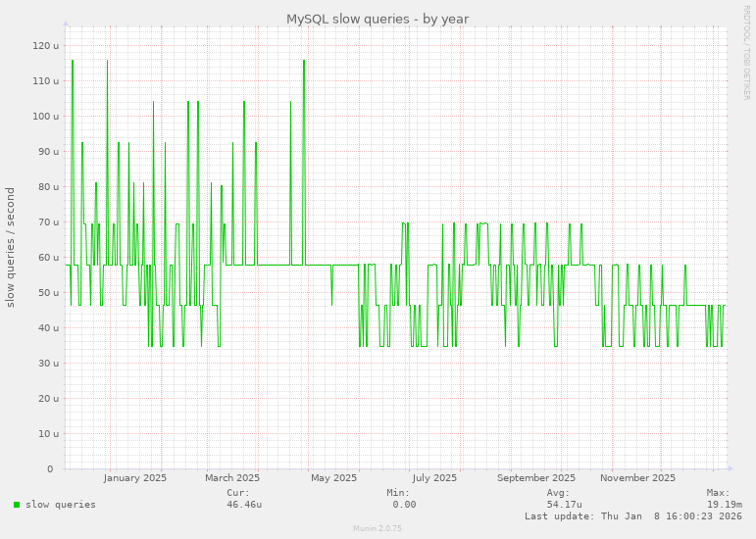Click the '20 u' y-axis label
This screenshot has width=756, height=539.
click(x=49, y=398)
